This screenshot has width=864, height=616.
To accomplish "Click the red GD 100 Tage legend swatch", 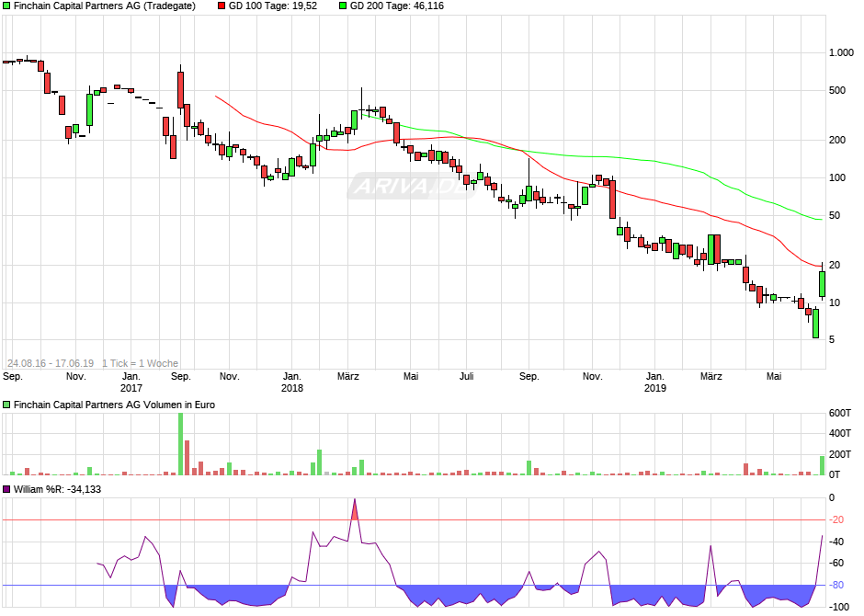I will point(222,6).
